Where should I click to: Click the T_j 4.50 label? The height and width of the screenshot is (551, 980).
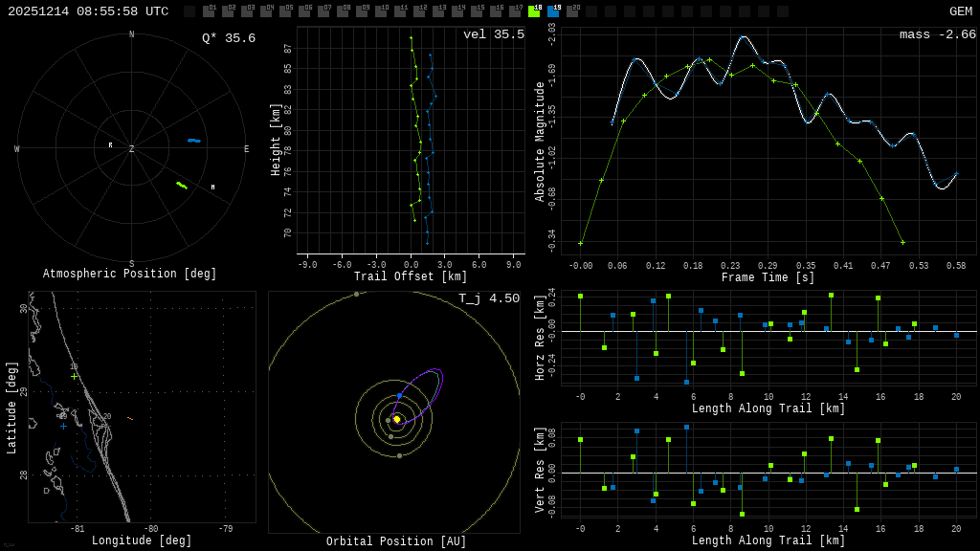point(488,298)
